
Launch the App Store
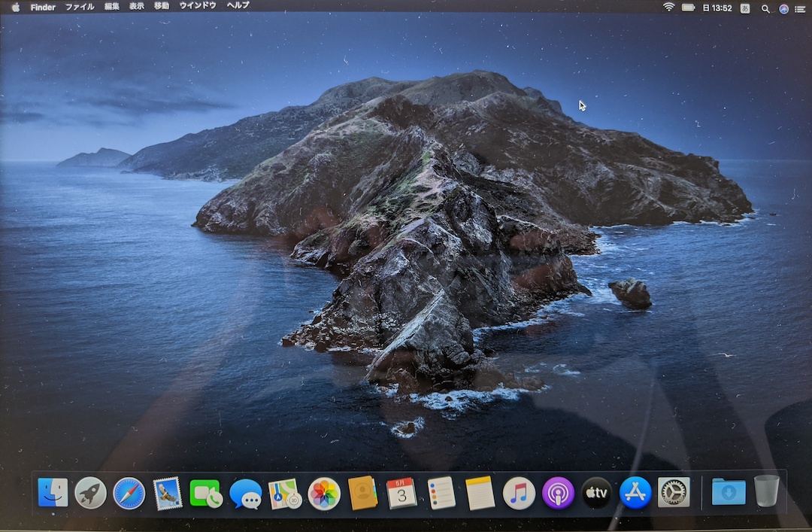tap(635, 493)
